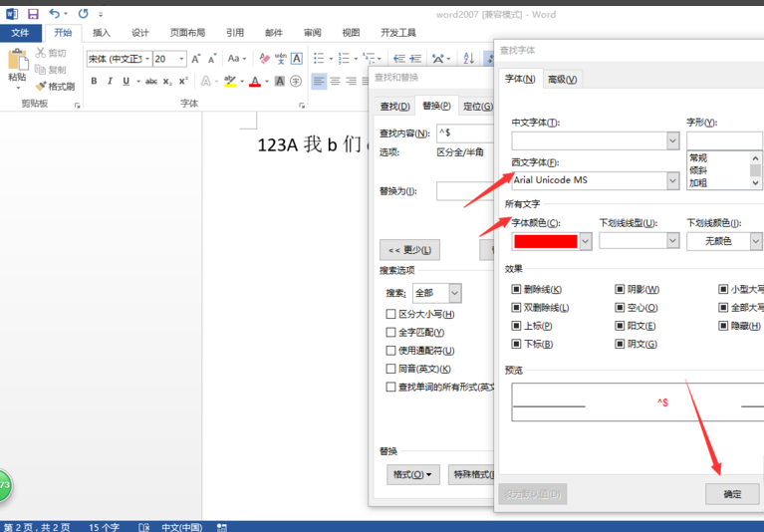Click the Paste clipboard icon
This screenshot has height=532, width=764.
[18, 61]
